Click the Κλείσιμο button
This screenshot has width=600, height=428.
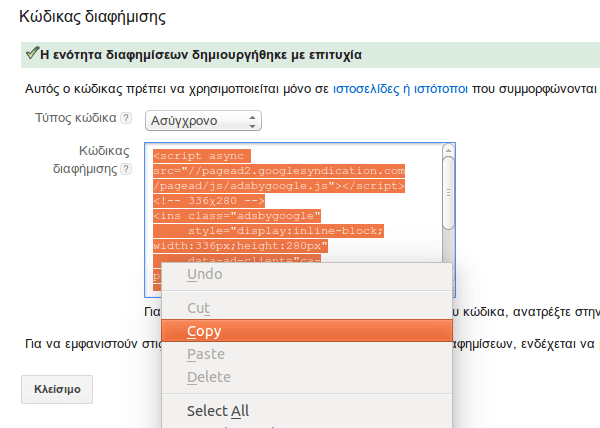[57, 389]
